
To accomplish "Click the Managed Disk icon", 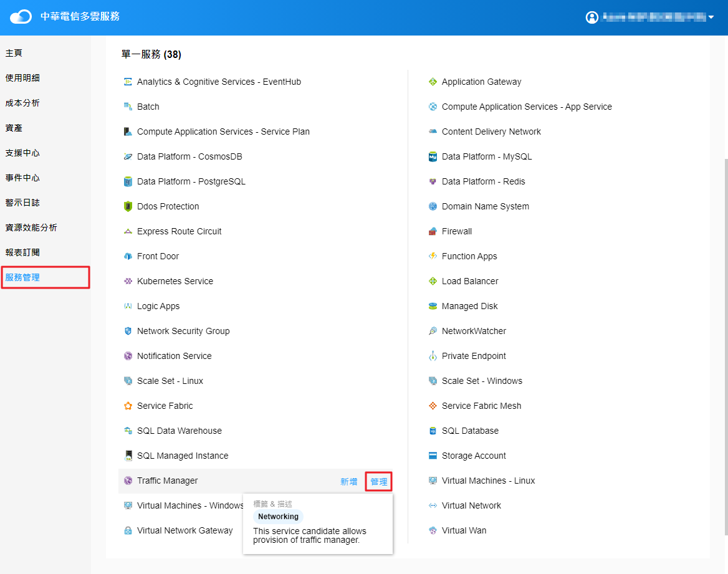I will (433, 306).
